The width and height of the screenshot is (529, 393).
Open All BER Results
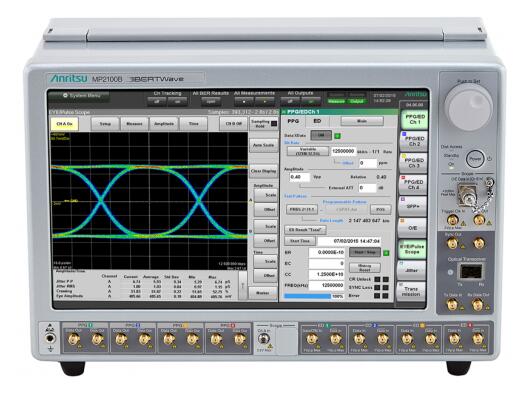tap(211, 101)
